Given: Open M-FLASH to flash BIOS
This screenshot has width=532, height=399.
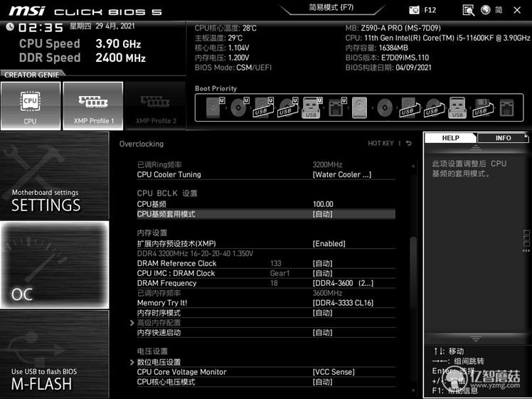Looking at the screenshot, I should pyautogui.click(x=54, y=354).
